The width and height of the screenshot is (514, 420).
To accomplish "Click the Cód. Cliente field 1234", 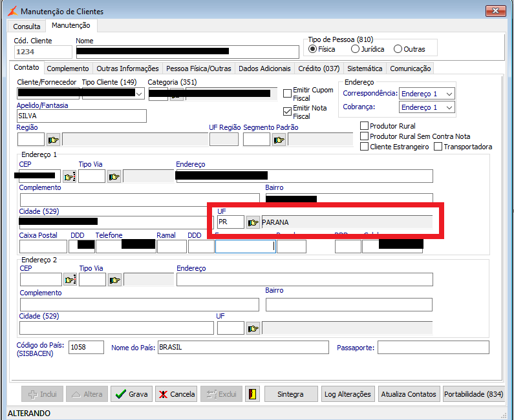I will click(x=43, y=52).
